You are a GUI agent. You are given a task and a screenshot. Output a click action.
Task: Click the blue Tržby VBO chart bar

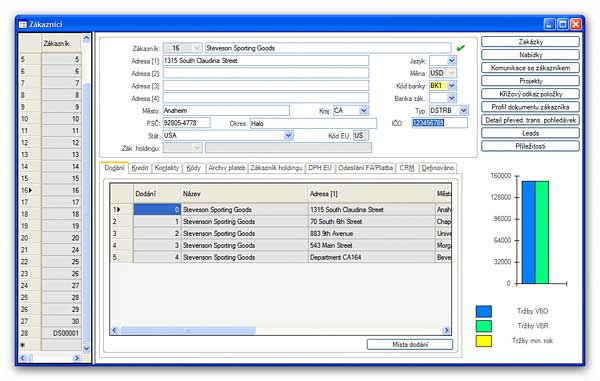click(528, 232)
